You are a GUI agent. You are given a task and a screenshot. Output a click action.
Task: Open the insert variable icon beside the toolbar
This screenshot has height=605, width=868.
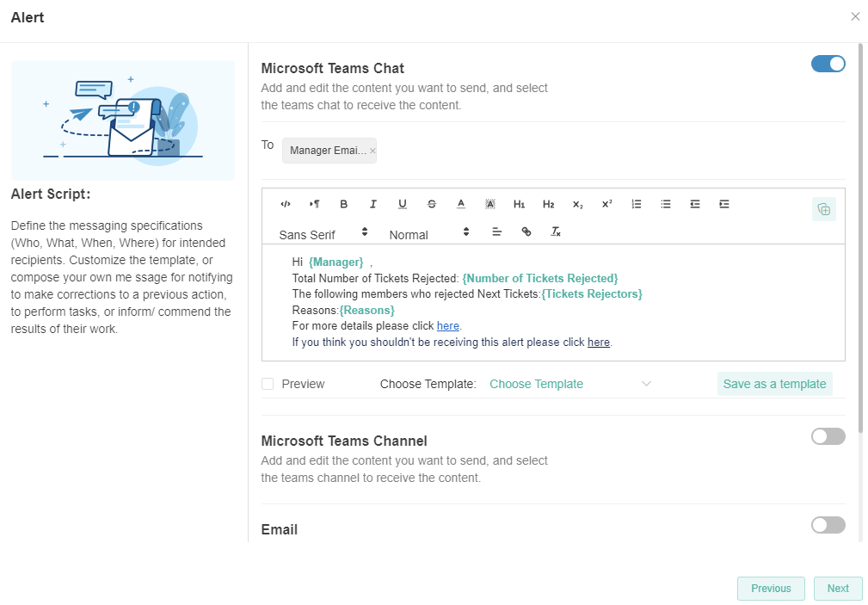[x=823, y=209]
